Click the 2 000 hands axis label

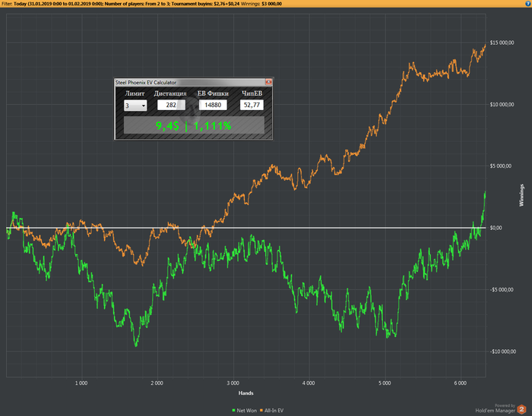pos(157,383)
